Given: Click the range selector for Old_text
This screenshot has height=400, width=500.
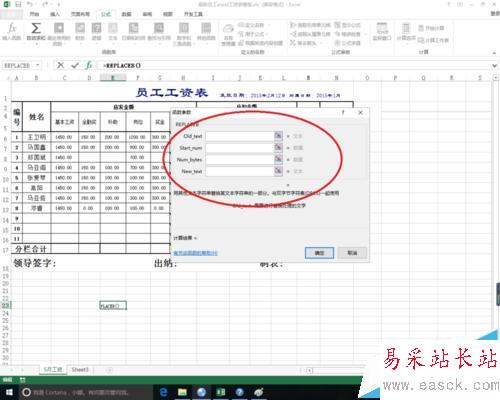Looking at the screenshot, I should (x=278, y=136).
